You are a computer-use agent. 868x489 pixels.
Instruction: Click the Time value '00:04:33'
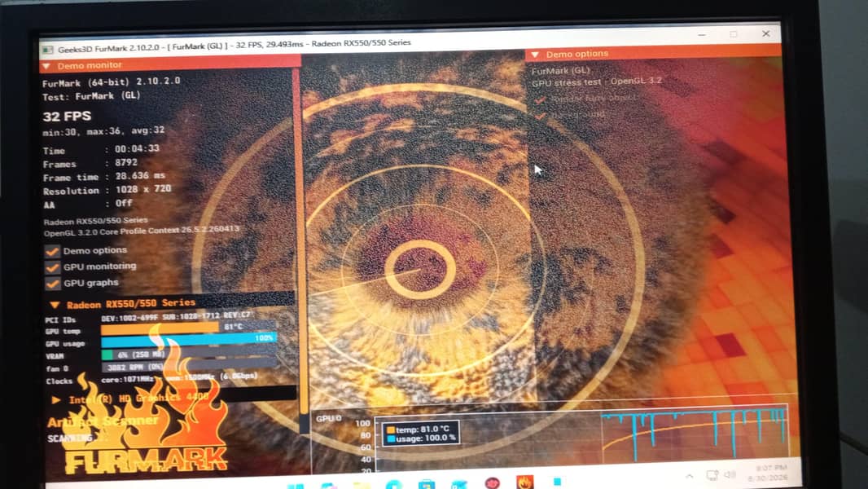click(x=137, y=148)
